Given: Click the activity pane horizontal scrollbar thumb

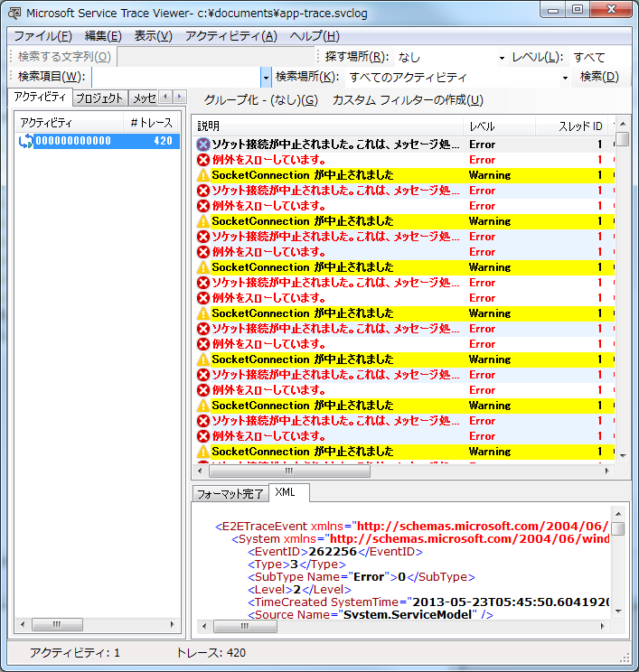Looking at the screenshot, I should (57, 624).
